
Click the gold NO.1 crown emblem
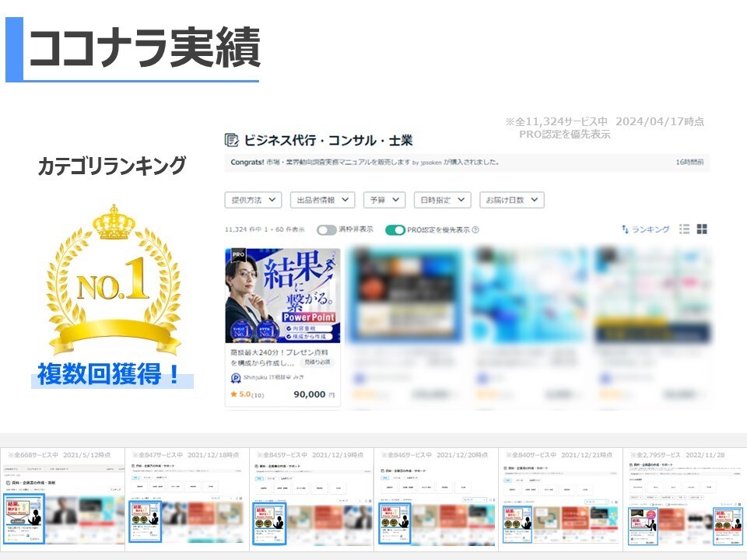pos(114,279)
